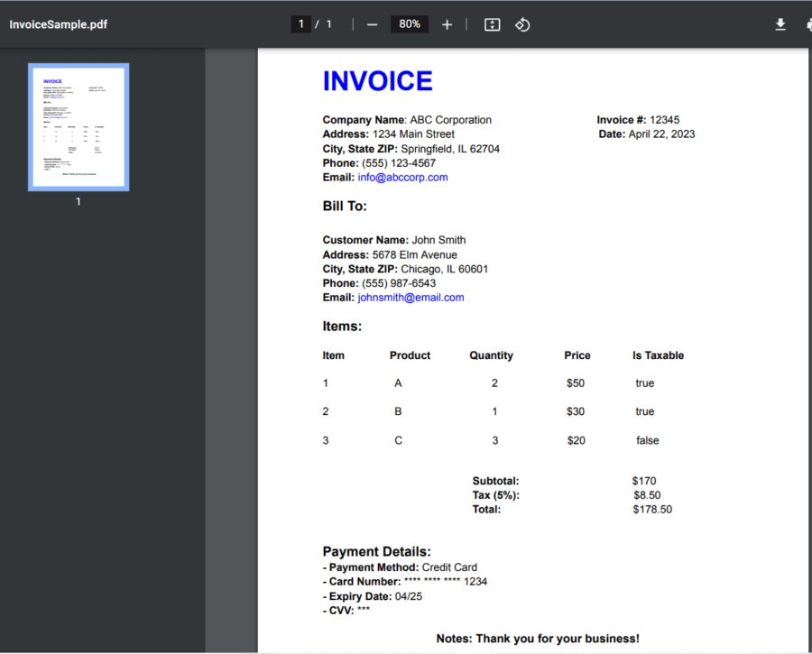Rotate the page counterclockwise
The width and height of the screenshot is (812, 654).
point(522,24)
